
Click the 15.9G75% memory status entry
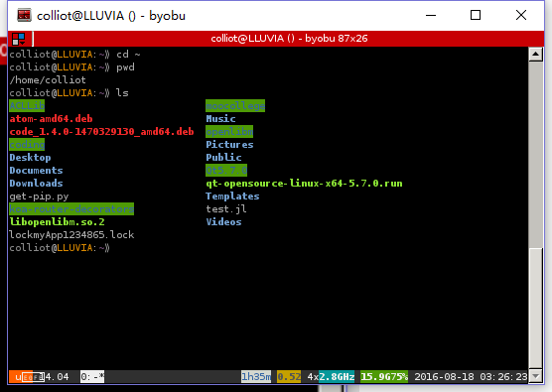(x=384, y=377)
